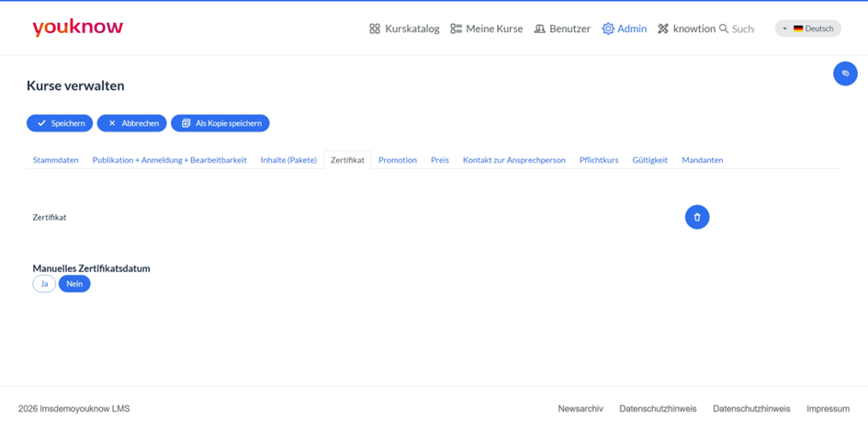Click Als Kopie speichern button

(x=220, y=123)
